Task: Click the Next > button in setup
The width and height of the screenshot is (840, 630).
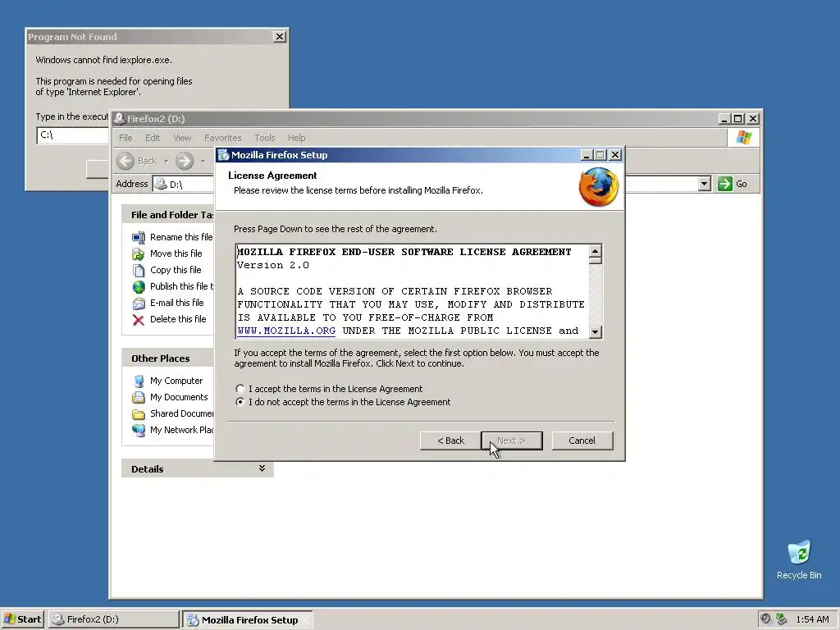Action: click(x=512, y=441)
